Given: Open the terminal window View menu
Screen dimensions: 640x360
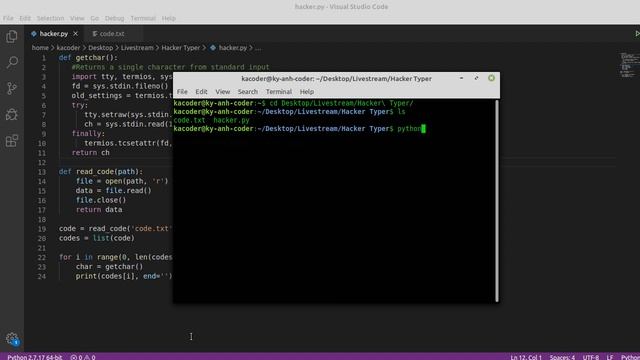Looking at the screenshot, I should (222, 92).
